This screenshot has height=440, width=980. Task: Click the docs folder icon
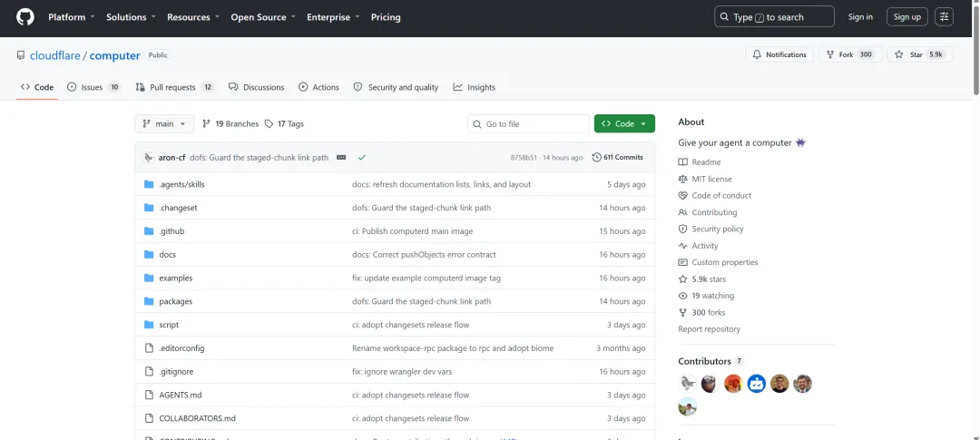(149, 254)
